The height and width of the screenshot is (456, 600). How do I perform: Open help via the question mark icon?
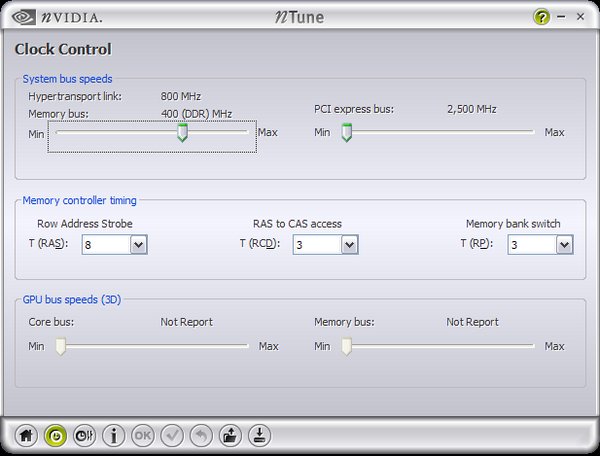(x=541, y=17)
